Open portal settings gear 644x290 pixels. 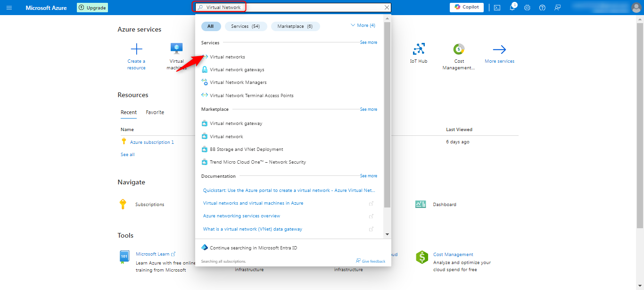(x=528, y=8)
